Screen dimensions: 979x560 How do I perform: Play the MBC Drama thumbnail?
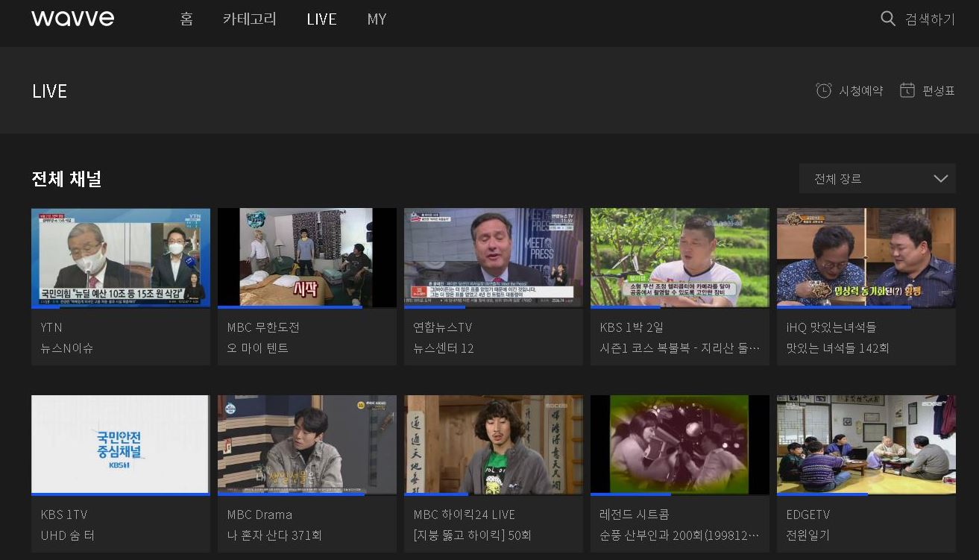pos(307,445)
